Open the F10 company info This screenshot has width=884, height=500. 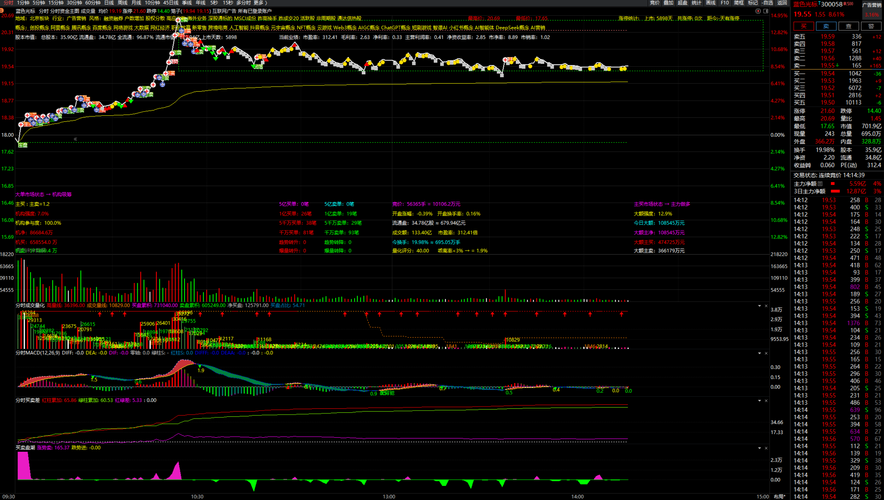[725, 3]
